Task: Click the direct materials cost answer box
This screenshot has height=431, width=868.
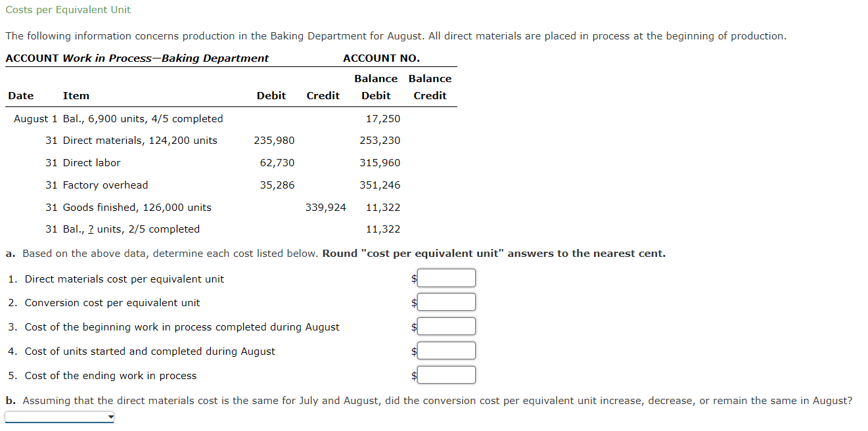Action: 446,277
